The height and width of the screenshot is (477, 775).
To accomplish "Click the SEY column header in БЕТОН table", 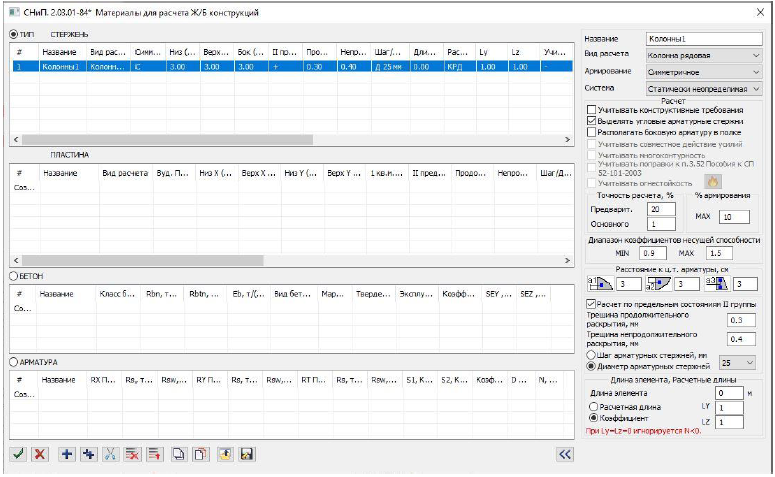I will point(499,294).
